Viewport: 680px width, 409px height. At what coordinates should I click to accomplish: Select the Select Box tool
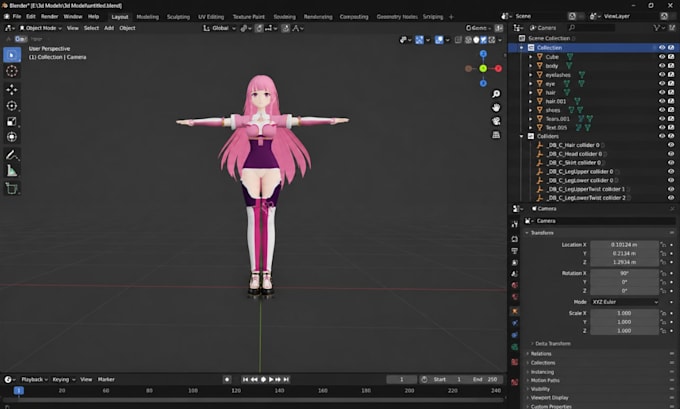[12, 55]
